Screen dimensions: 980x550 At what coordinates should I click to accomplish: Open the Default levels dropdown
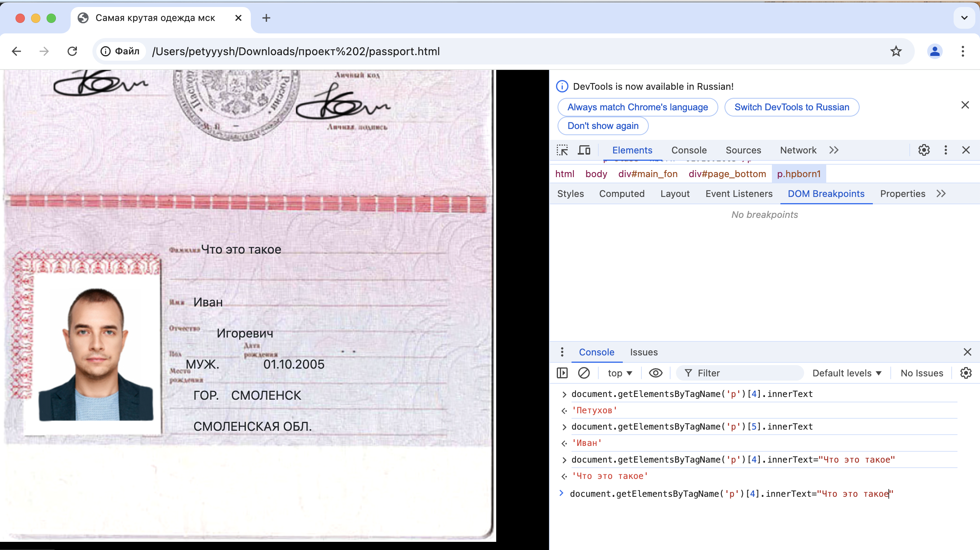[x=847, y=373]
